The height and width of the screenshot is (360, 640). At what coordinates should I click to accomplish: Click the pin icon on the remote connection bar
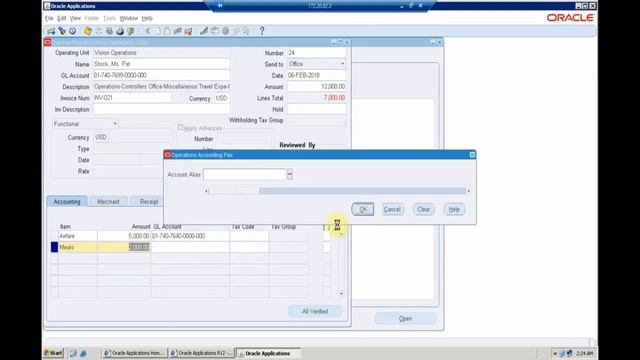[220, 6]
